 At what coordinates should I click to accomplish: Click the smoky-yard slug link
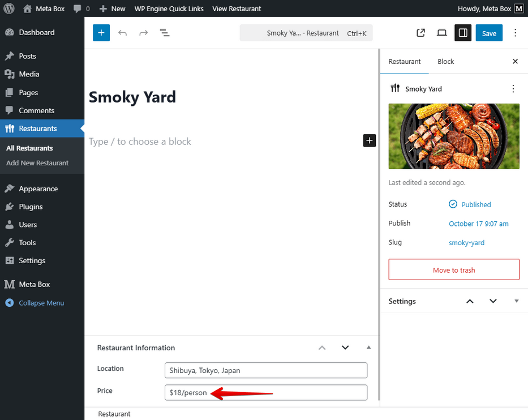[x=466, y=243]
